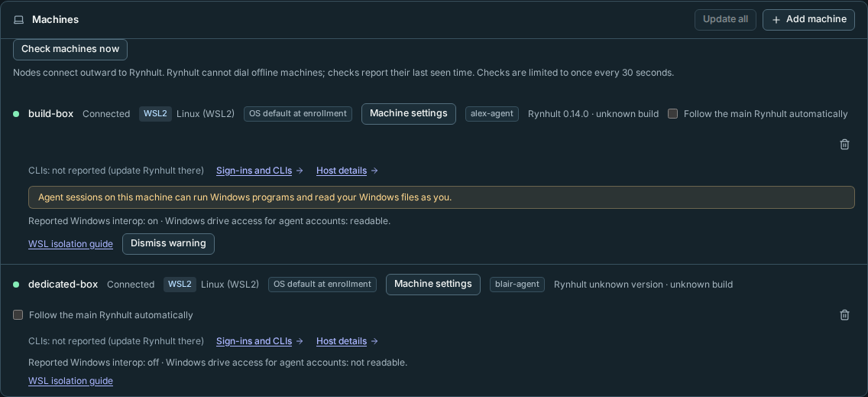Delete the build-box machine via trash icon
This screenshot has height=397, width=868.
point(844,144)
